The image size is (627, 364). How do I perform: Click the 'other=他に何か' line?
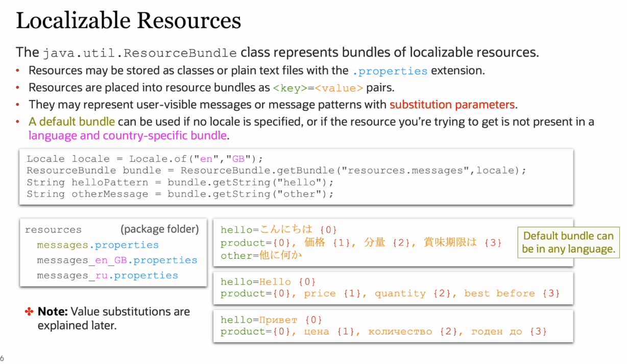click(x=261, y=255)
